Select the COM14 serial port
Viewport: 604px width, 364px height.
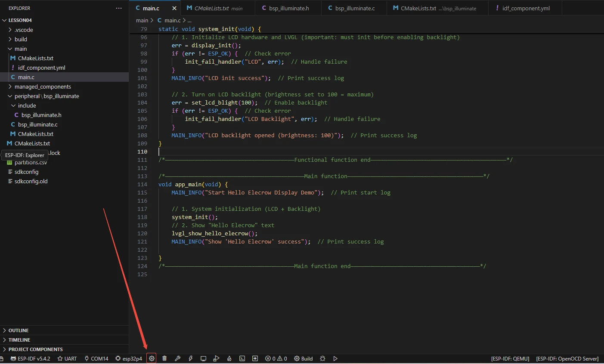pyautogui.click(x=96, y=358)
